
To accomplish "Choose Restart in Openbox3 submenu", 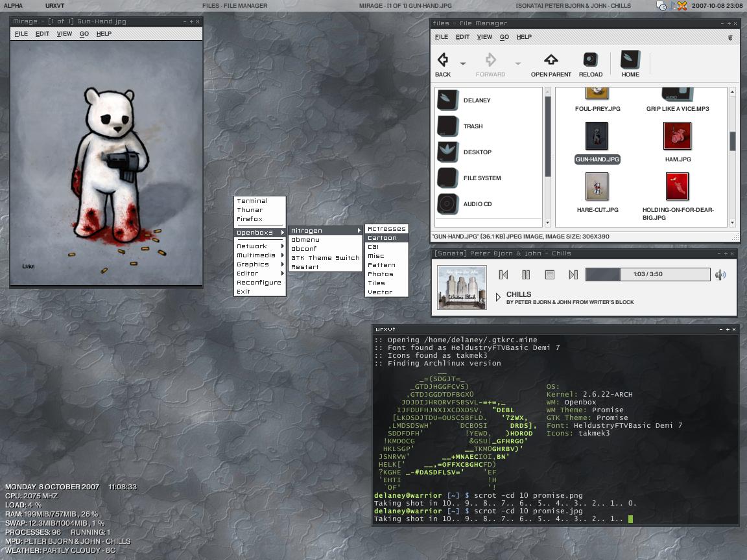I will pyautogui.click(x=326, y=266).
